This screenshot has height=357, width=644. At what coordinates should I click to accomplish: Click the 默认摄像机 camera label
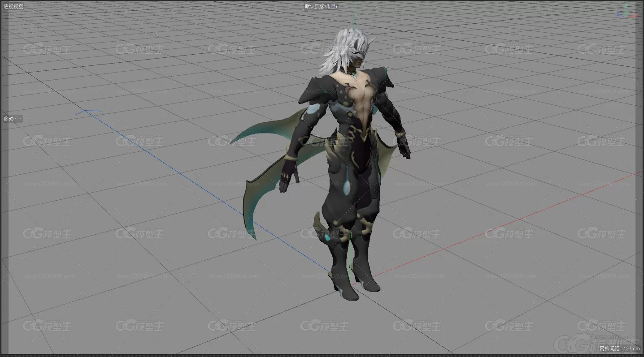coord(318,6)
